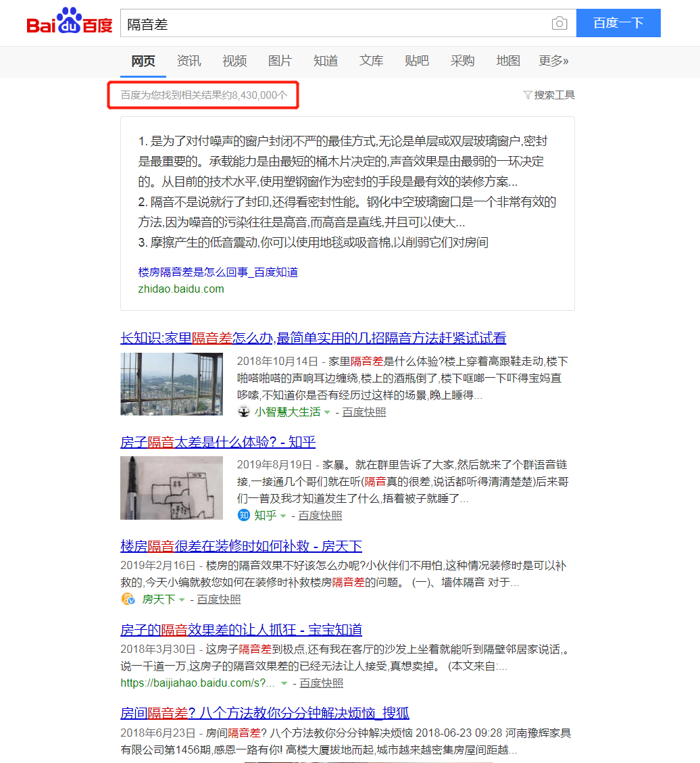Switch to the 图片 tab
Screen dimensions: 700x763
click(280, 61)
